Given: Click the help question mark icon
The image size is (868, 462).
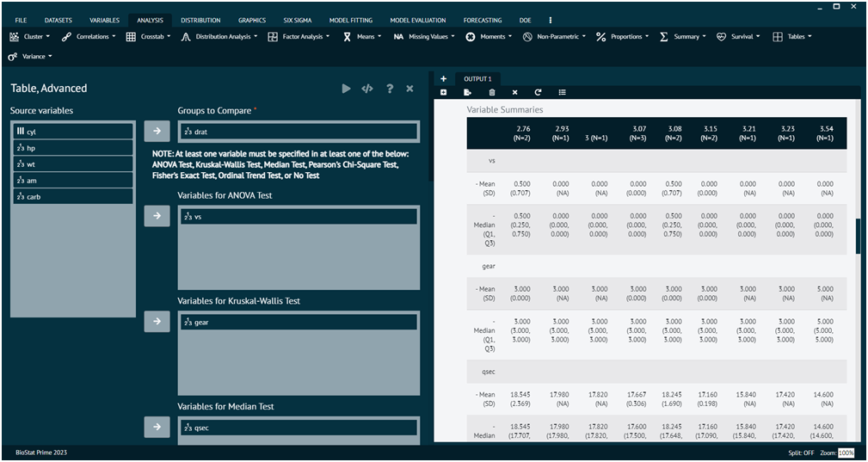Looking at the screenshot, I should 390,89.
